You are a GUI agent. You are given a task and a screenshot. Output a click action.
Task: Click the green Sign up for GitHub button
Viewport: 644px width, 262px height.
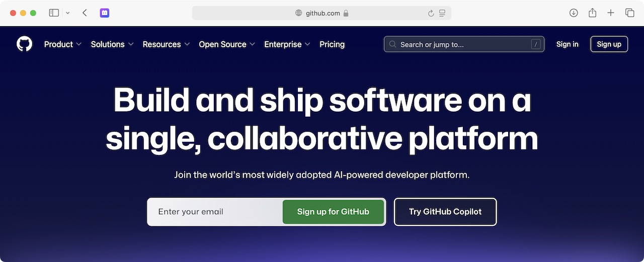click(333, 212)
